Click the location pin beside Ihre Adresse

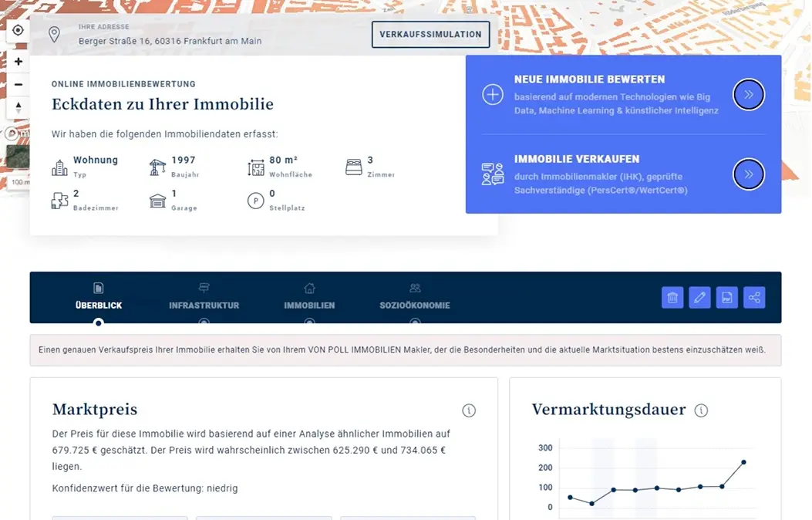(x=53, y=35)
